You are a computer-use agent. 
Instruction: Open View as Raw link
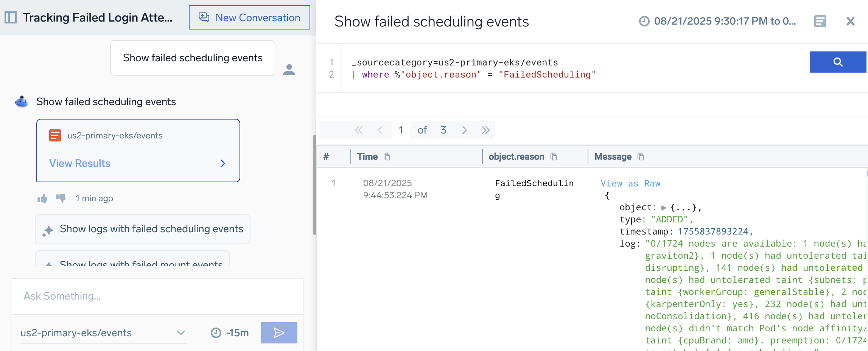pyautogui.click(x=630, y=183)
